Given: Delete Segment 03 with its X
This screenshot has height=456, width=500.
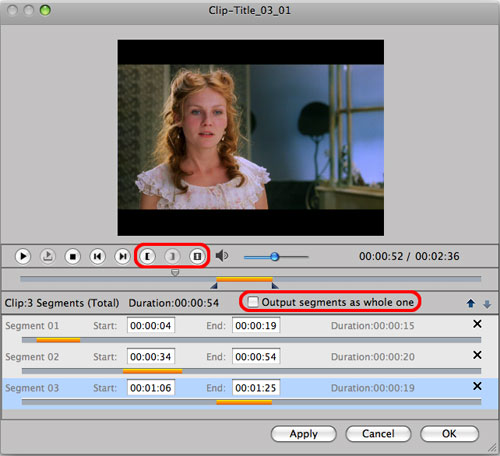Looking at the screenshot, I should pos(477,386).
